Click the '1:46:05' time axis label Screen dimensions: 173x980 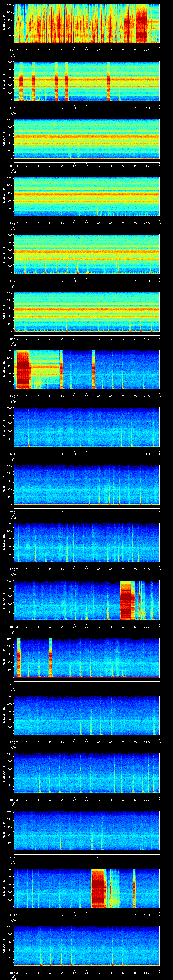[x=14, y=339]
